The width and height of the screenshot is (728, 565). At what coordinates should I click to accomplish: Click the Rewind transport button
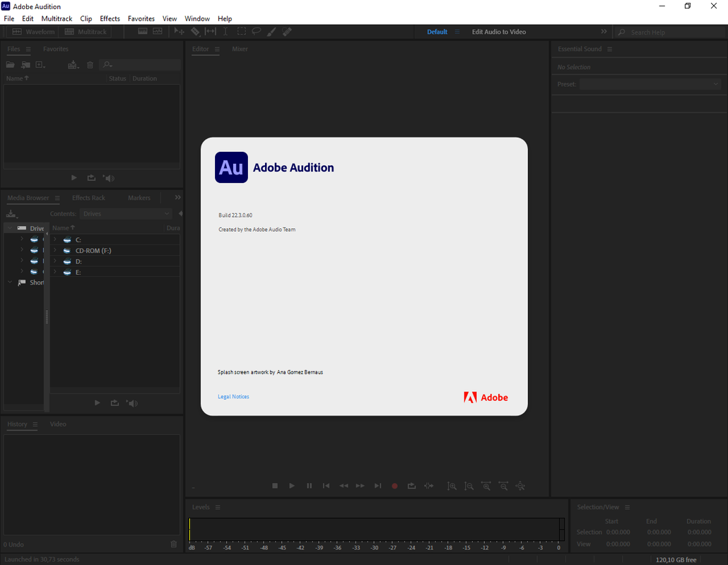[344, 486]
